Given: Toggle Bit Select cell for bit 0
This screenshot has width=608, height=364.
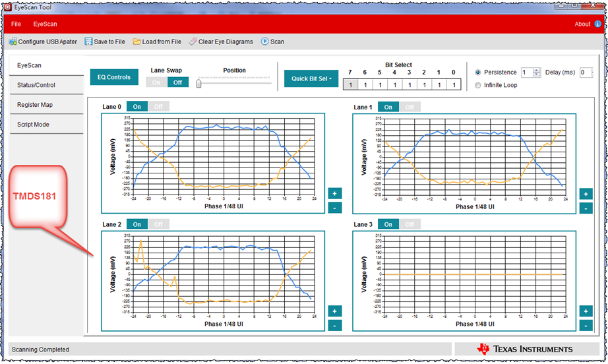Looking at the screenshot, I should 454,84.
